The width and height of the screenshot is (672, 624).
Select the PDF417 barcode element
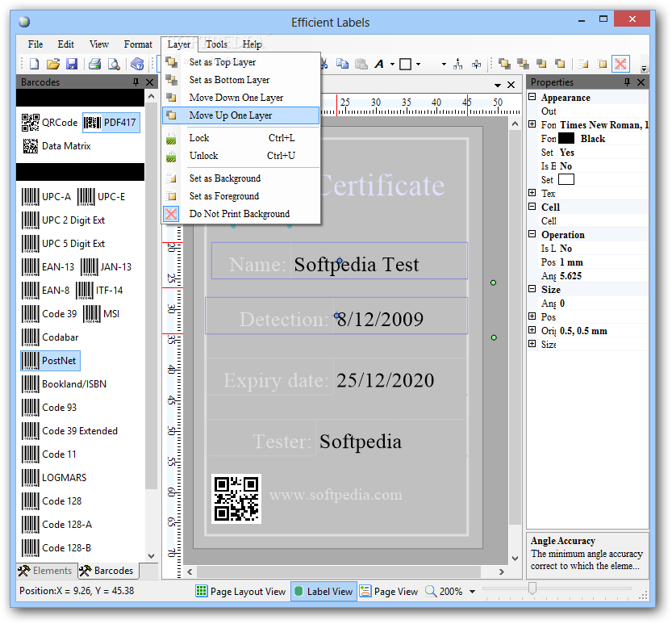(111, 123)
